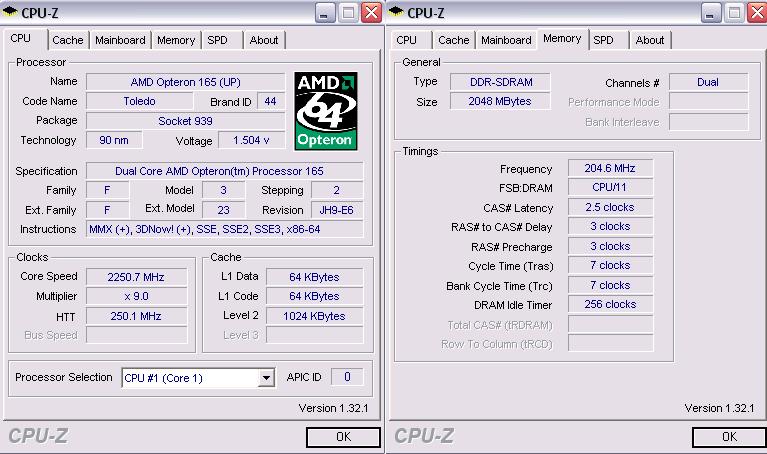Image resolution: width=767 pixels, height=454 pixels.
Task: Close the left CPU-Z window
Action: (x=371, y=13)
